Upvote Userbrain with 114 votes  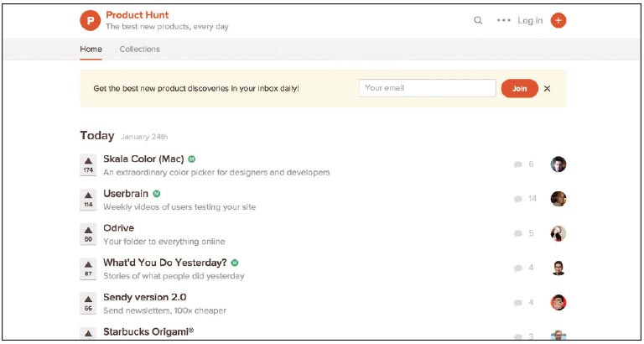[88, 200]
